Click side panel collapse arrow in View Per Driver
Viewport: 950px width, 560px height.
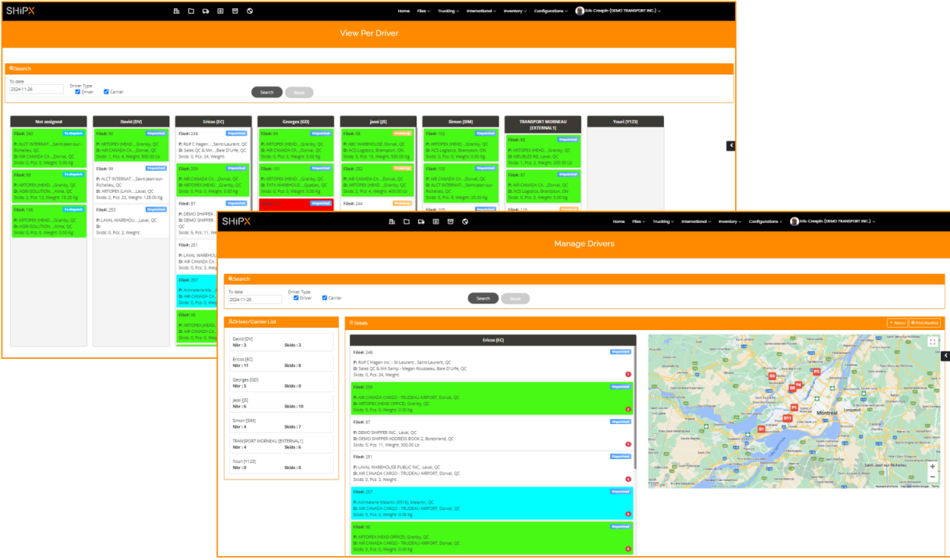coord(731,146)
